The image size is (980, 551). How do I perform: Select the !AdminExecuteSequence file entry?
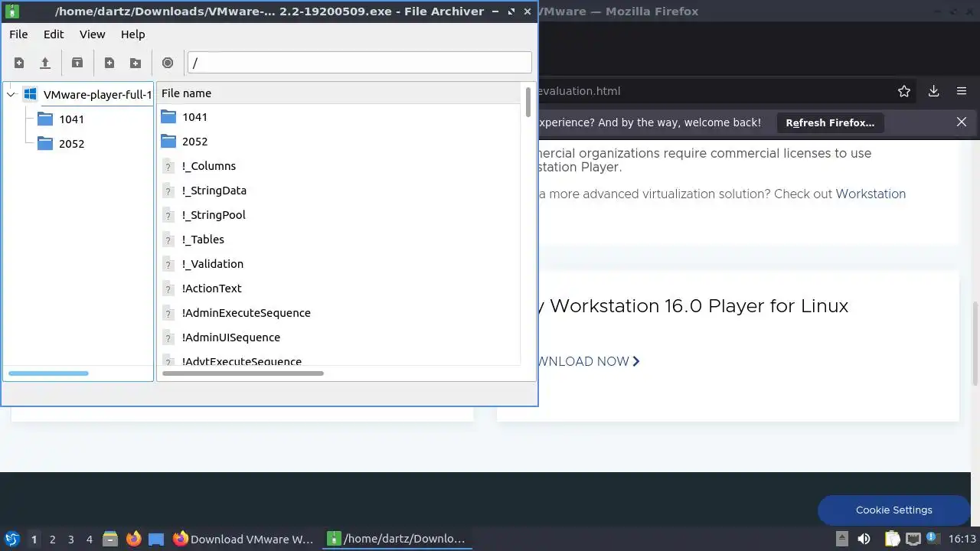pyautogui.click(x=246, y=313)
